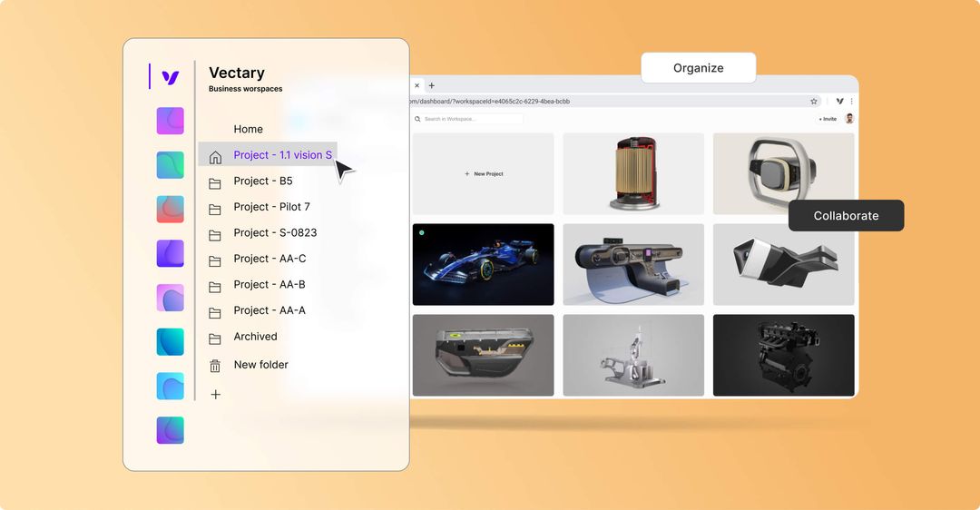This screenshot has width=980, height=510.
Task: Open a new browser tab
Action: [432, 85]
